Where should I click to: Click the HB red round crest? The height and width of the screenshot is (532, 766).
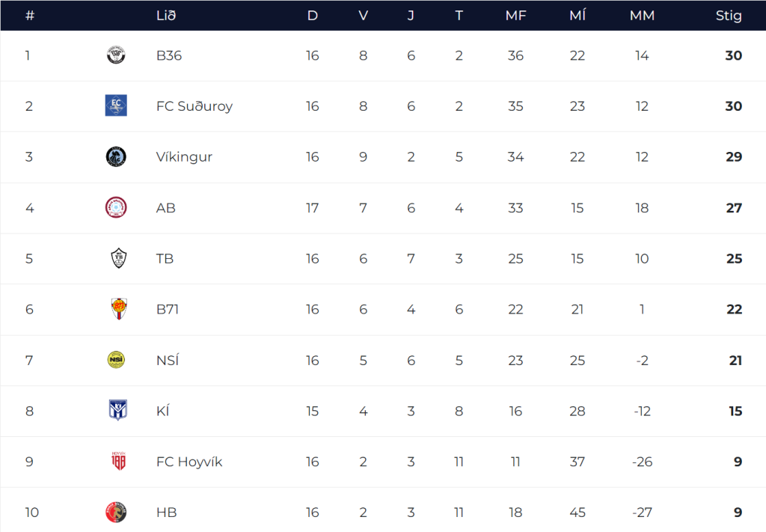coord(116,512)
